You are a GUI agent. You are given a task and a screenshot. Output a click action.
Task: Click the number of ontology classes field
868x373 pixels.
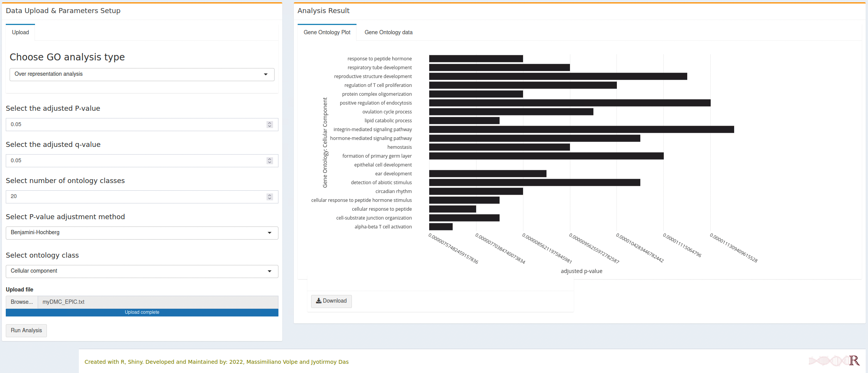click(135, 197)
